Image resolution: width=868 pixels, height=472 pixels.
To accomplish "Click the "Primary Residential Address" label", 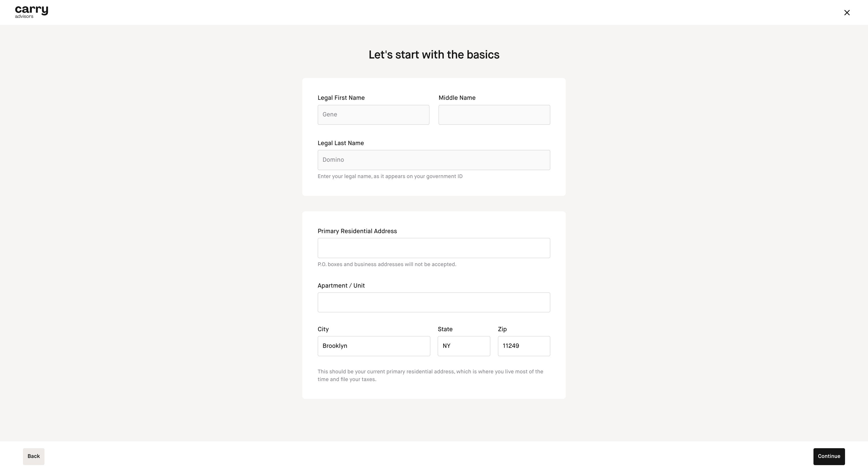I will (x=357, y=231).
